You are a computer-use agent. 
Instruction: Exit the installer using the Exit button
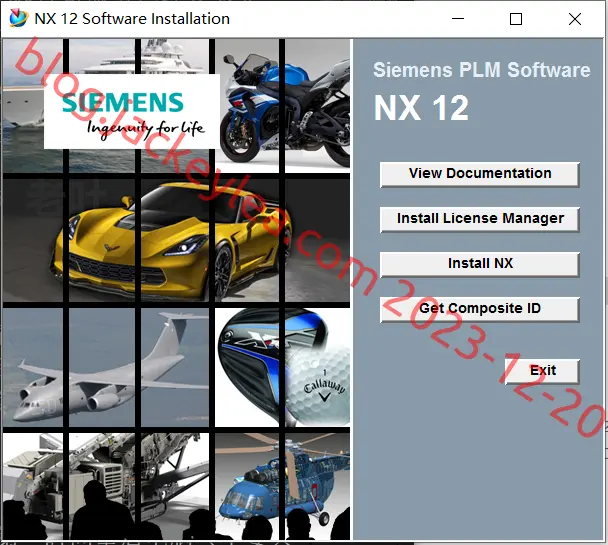[542, 371]
